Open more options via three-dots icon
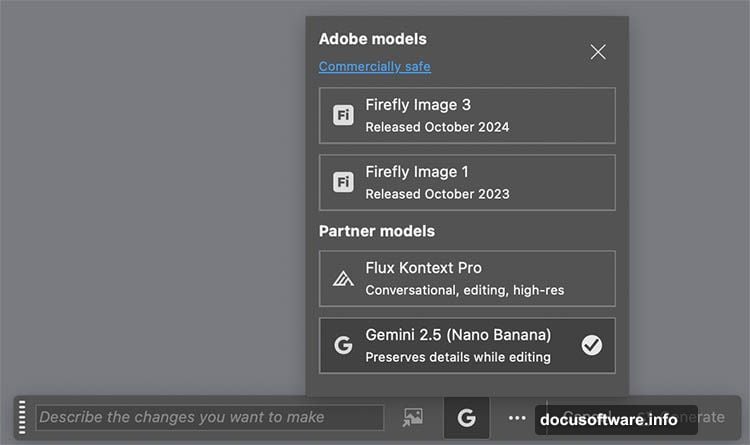The image size is (750, 445). 516,418
